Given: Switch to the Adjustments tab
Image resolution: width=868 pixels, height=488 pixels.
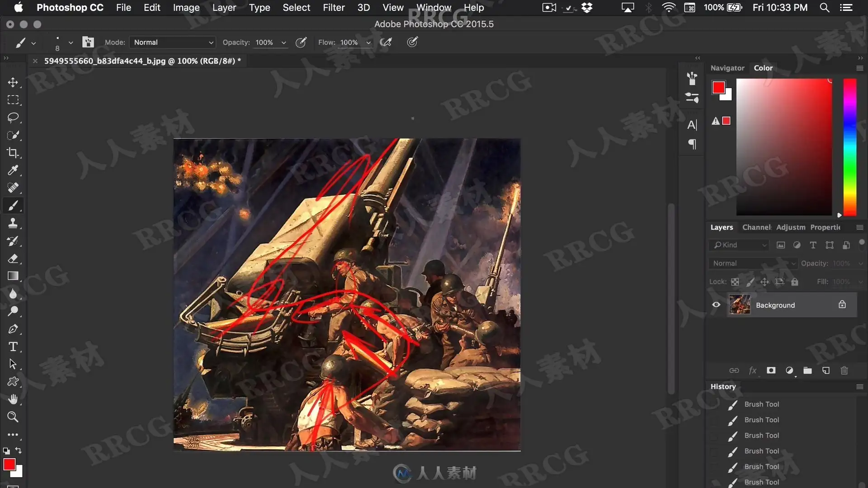Looking at the screenshot, I should [x=791, y=227].
